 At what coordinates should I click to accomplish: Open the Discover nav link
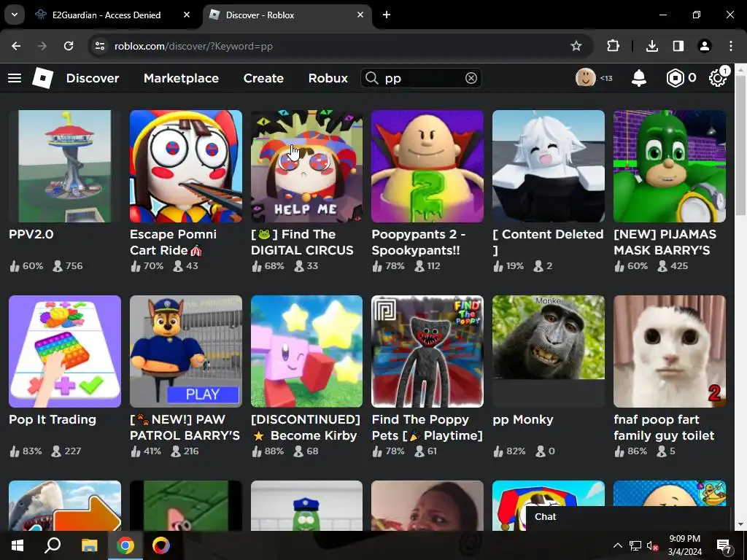tap(93, 78)
